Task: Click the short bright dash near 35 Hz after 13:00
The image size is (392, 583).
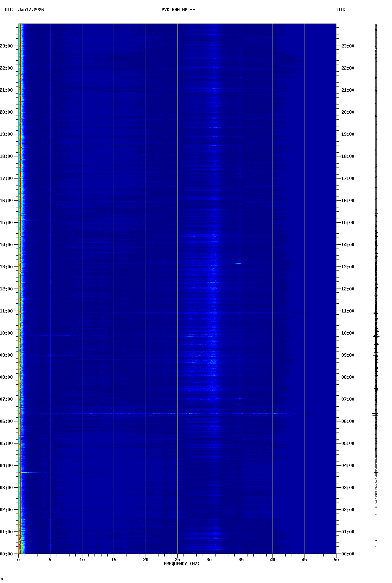Action: click(x=238, y=263)
